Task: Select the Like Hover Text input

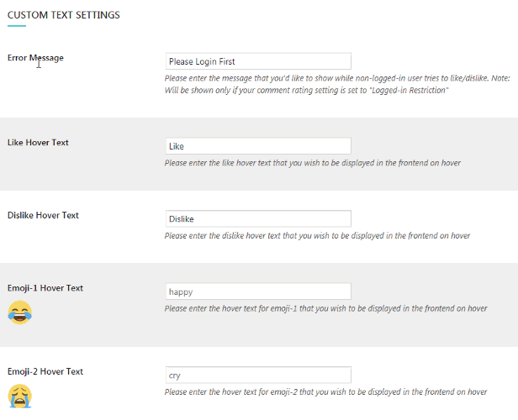Action: tap(258, 146)
